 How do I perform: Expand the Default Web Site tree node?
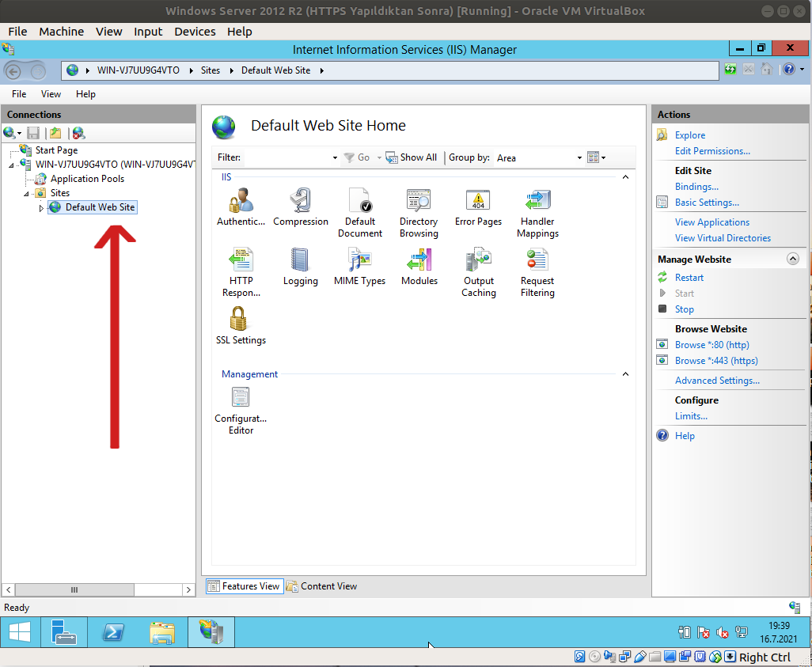pos(41,208)
